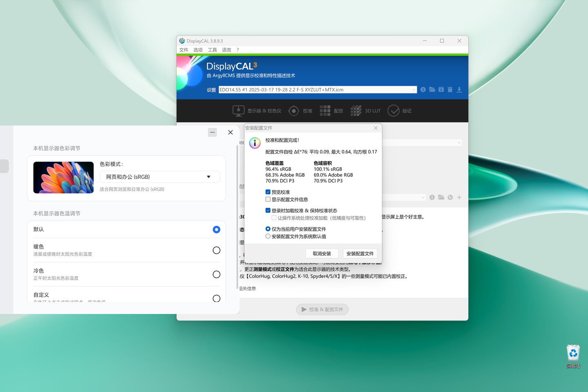Select 仅为当前用户安装配置文件 radio
Viewport: 588px width, 392px height.
(x=268, y=229)
